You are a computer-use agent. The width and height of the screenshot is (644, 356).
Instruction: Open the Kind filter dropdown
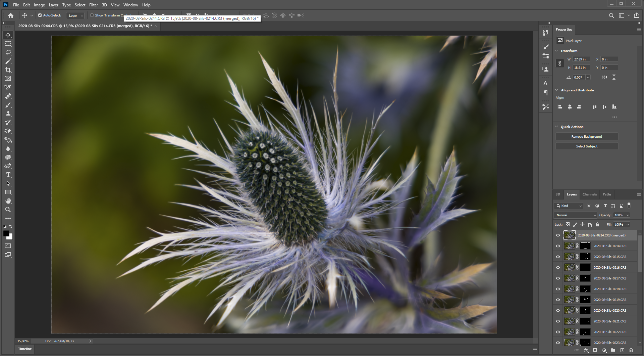569,206
